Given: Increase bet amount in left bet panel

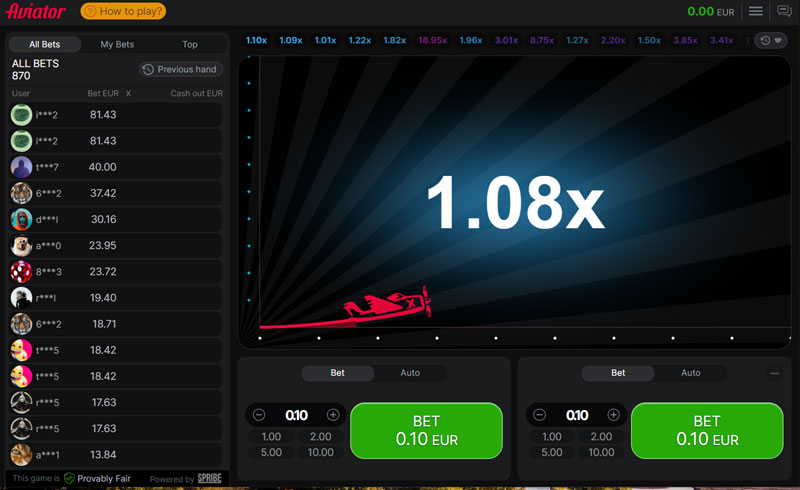Looking at the screenshot, I should click(x=333, y=415).
